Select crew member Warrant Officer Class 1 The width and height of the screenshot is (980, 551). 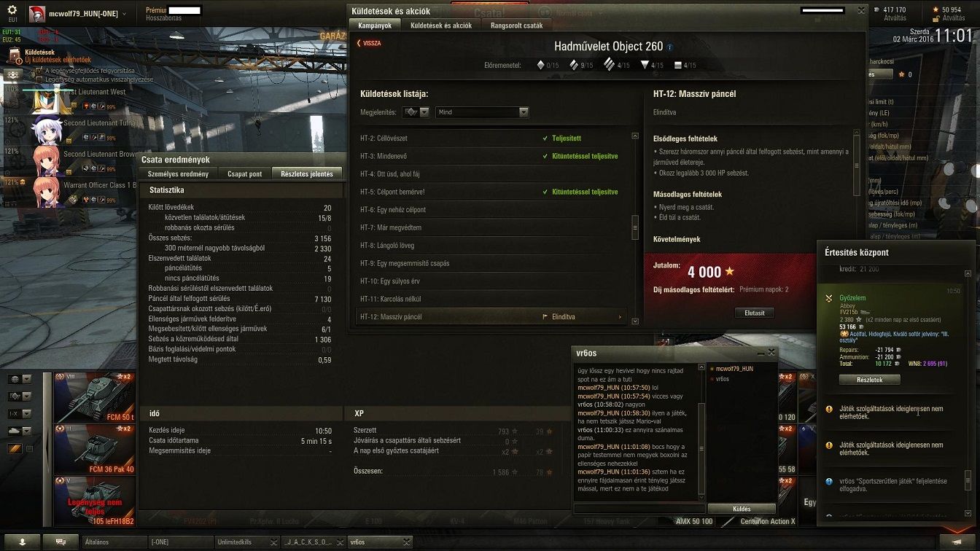point(70,192)
